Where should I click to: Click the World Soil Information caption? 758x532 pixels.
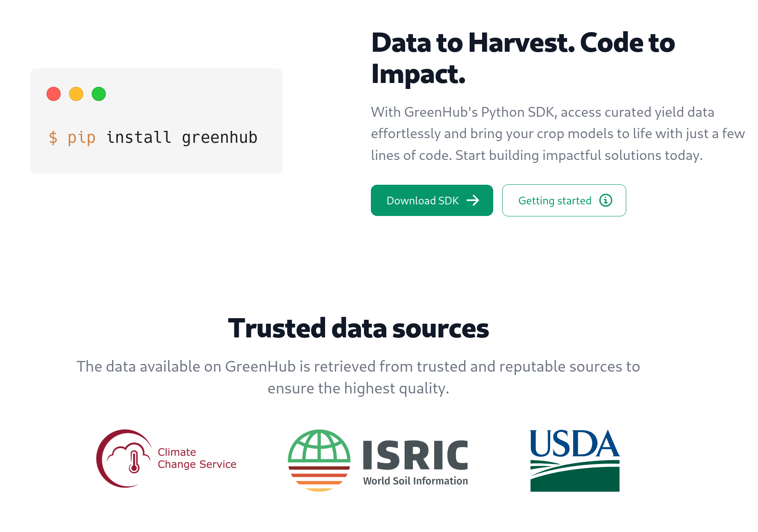click(415, 481)
